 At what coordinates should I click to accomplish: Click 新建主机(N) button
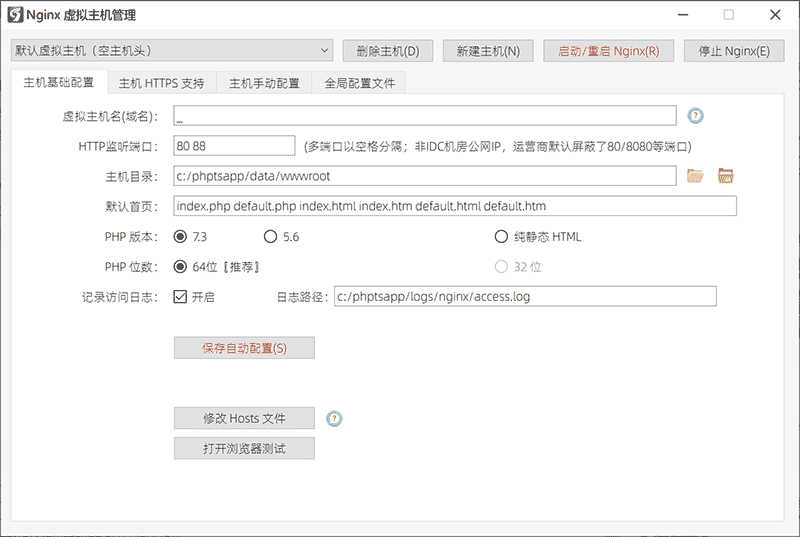(488, 51)
